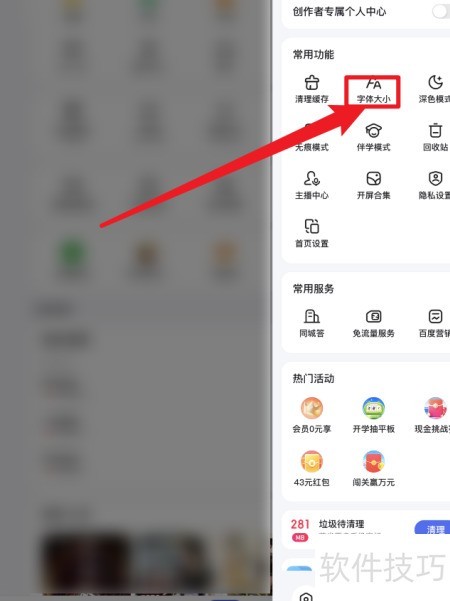This screenshot has width=450, height=601.
Task: Open 同城答 local answers service
Action: click(312, 323)
